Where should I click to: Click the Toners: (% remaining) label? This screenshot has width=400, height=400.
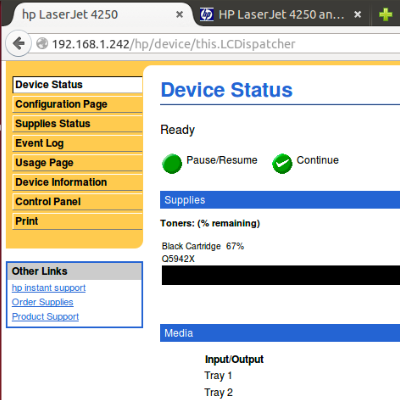click(210, 223)
